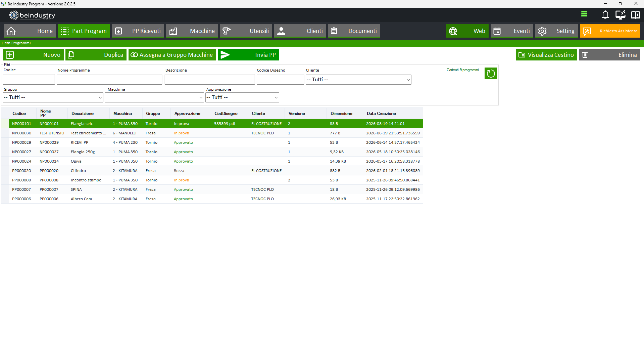644x345 pixels.
Task: Expand the Approvazione filter dropdown
Action: click(276, 97)
